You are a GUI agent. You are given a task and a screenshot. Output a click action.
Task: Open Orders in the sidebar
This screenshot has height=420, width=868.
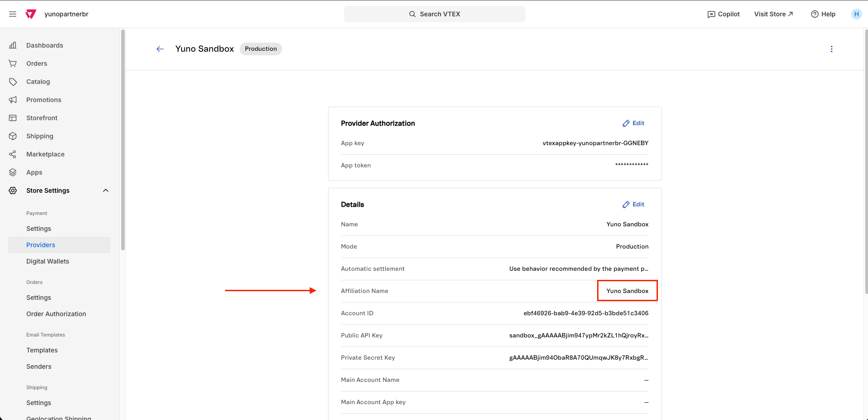(37, 63)
